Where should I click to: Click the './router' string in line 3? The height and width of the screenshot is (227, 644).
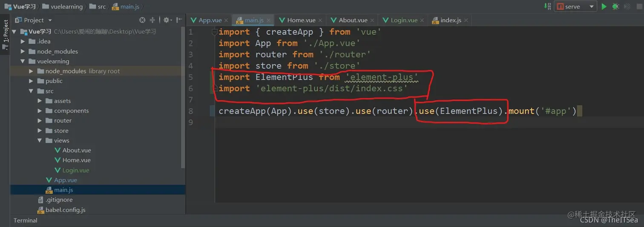tap(345, 54)
